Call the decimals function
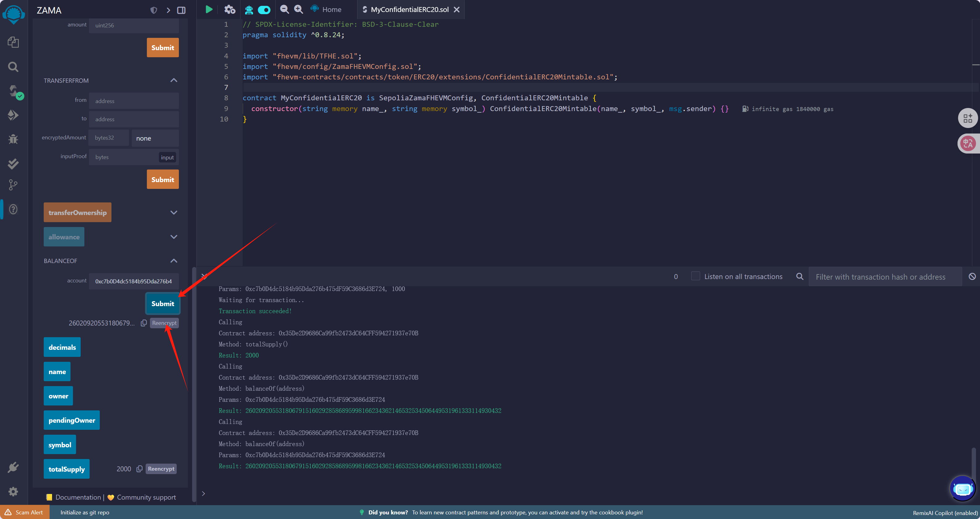980x519 pixels. (62, 347)
